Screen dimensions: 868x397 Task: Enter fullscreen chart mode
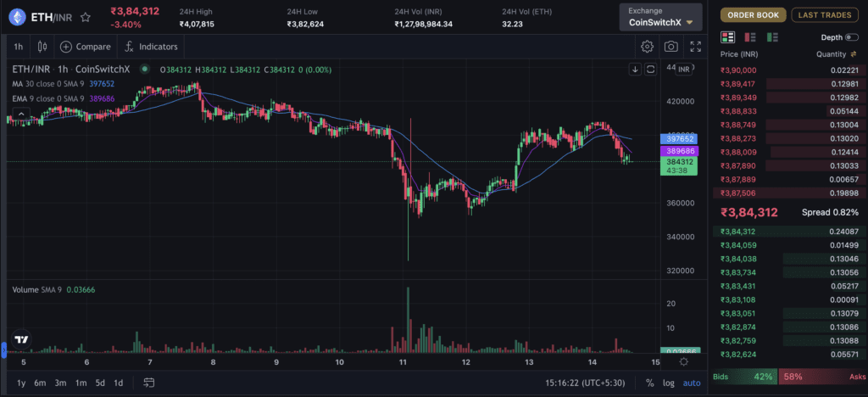tap(695, 47)
